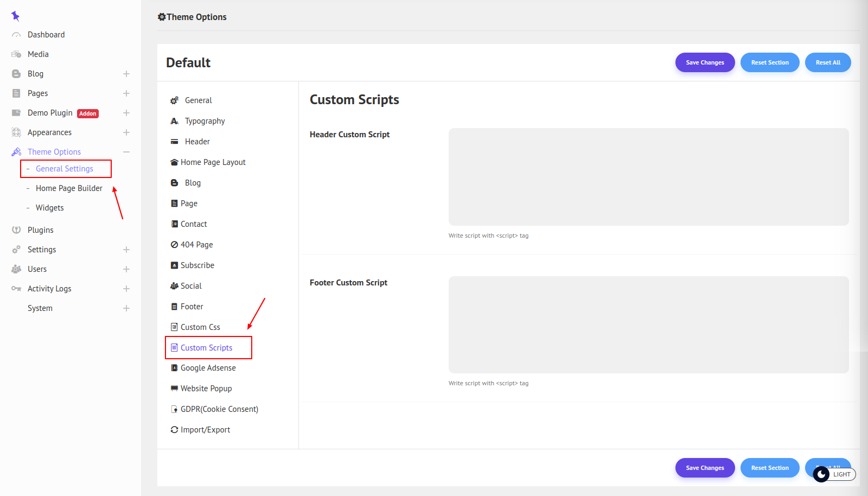Click the 404 Page ban icon
The height and width of the screenshot is (496, 868).
174,245
